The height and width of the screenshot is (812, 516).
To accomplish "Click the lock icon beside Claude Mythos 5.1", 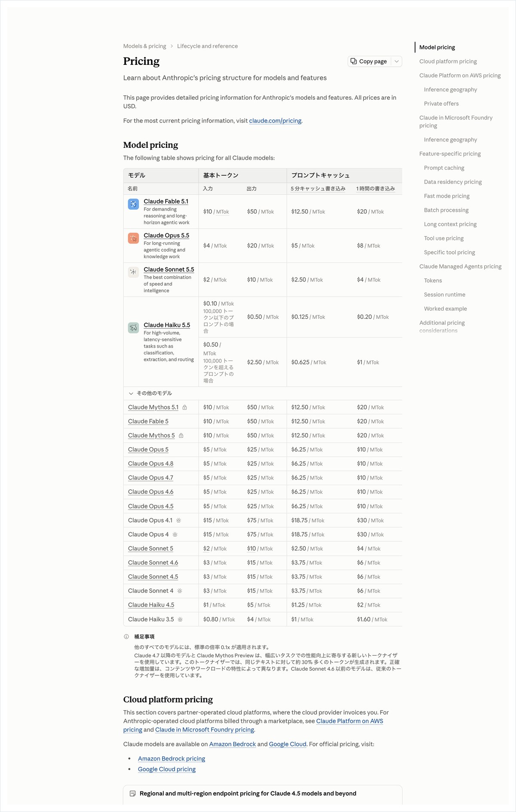I will [x=184, y=407].
